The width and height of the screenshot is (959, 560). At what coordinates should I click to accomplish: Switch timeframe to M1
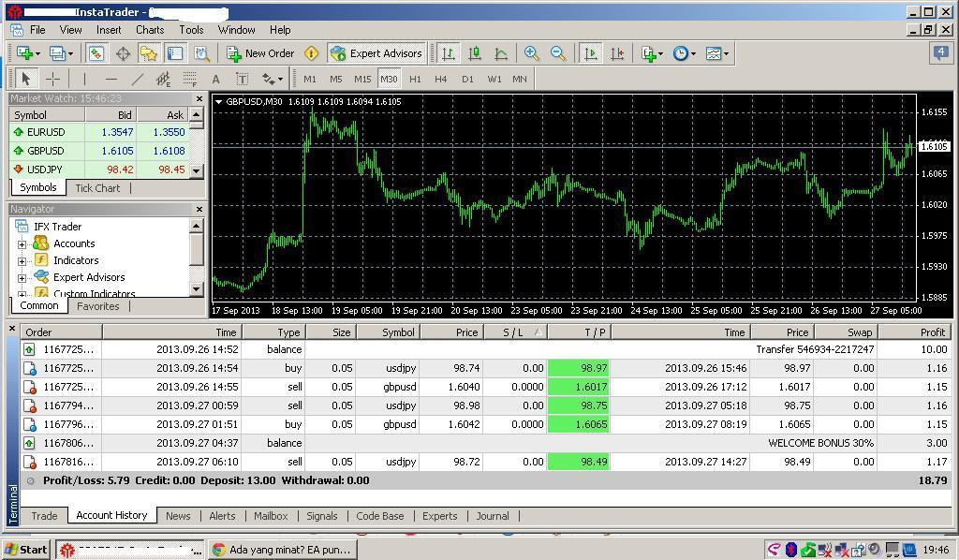coord(310,79)
